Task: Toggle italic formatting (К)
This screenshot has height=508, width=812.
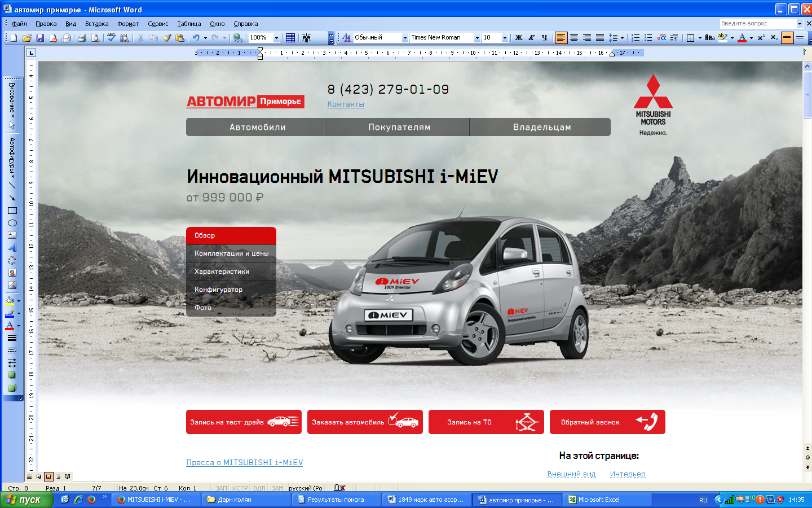Action: [x=531, y=38]
